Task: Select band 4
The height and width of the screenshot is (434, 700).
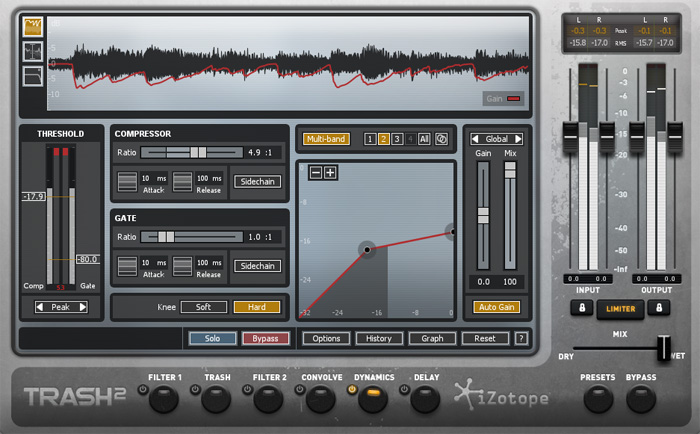Action: click(410, 139)
